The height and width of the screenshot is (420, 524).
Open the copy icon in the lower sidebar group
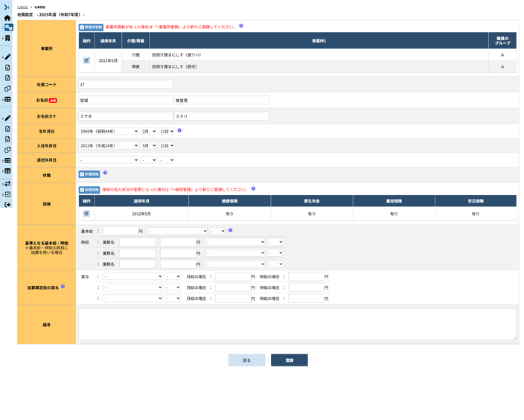click(7, 150)
